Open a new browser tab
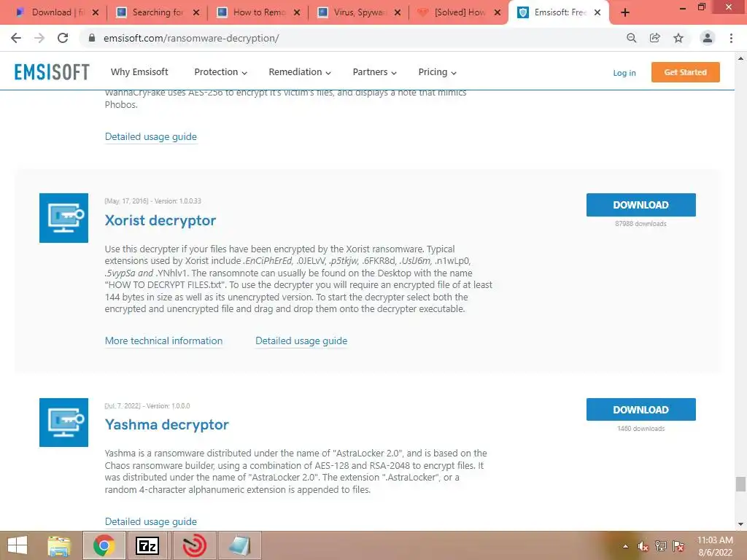This screenshot has height=560, width=747. [x=625, y=13]
